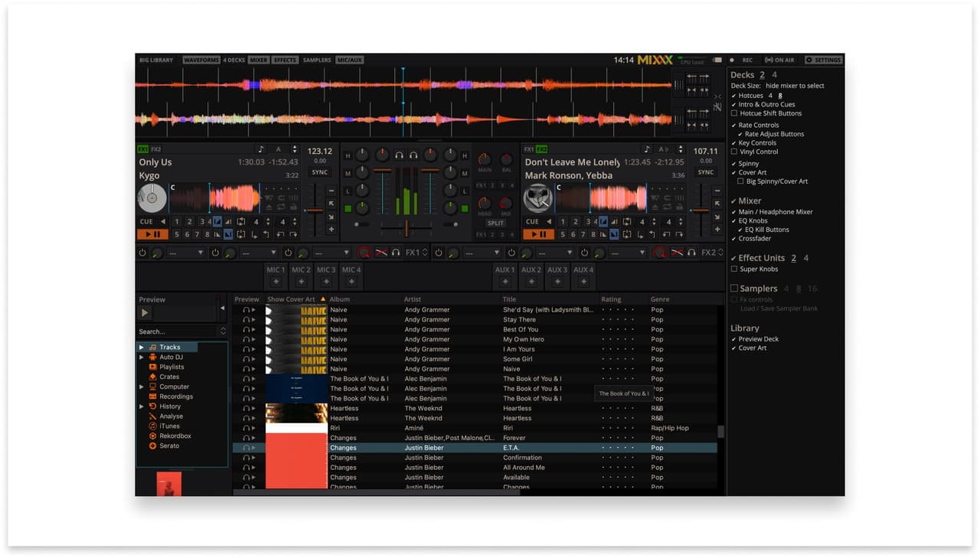Screen dimensions: 980x558
Task: Click the ON AIR broadcast button
Action: click(x=779, y=59)
